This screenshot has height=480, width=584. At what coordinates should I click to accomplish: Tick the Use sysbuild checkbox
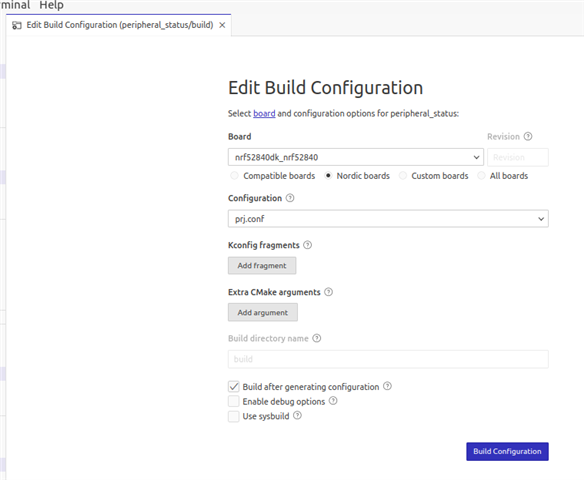click(x=234, y=416)
